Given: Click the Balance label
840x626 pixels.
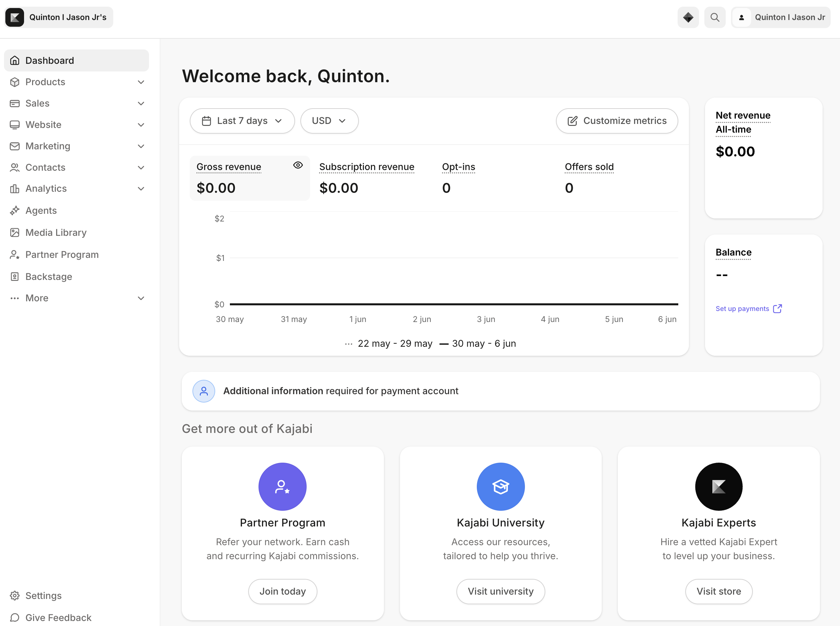Looking at the screenshot, I should click(x=733, y=253).
